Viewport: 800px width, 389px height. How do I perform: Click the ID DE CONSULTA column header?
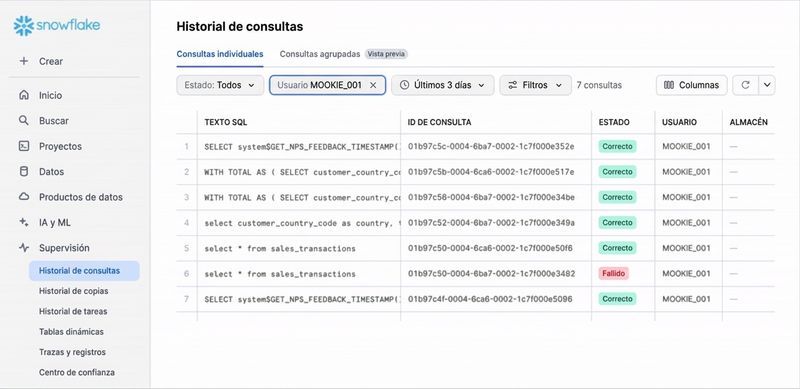[439, 123]
